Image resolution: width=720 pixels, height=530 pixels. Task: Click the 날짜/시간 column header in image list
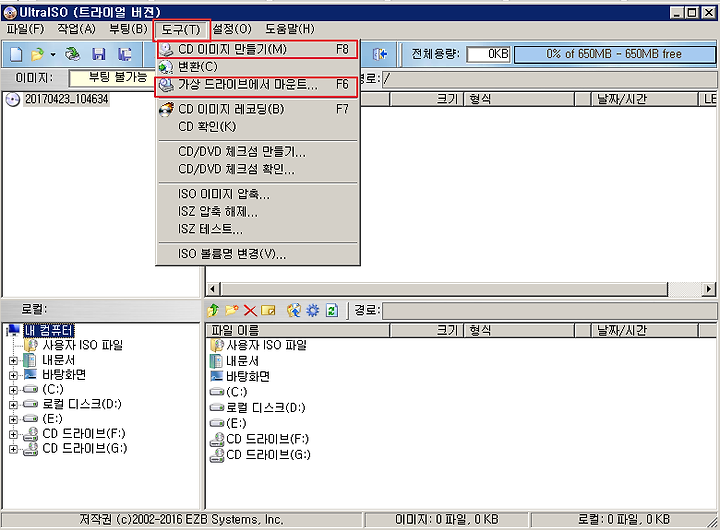coord(644,99)
